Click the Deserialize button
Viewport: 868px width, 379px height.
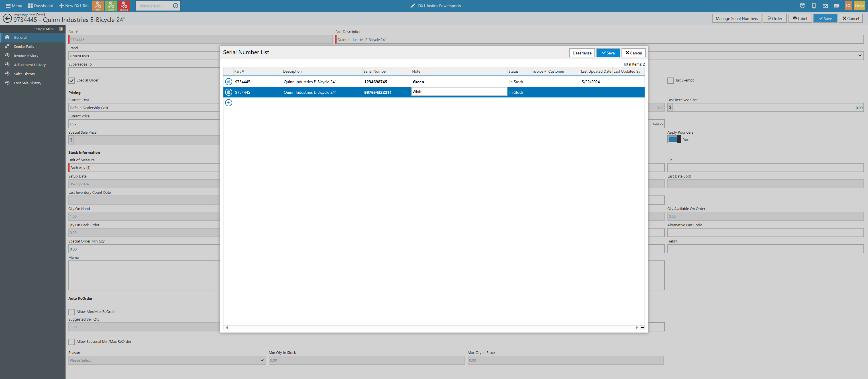pos(582,53)
